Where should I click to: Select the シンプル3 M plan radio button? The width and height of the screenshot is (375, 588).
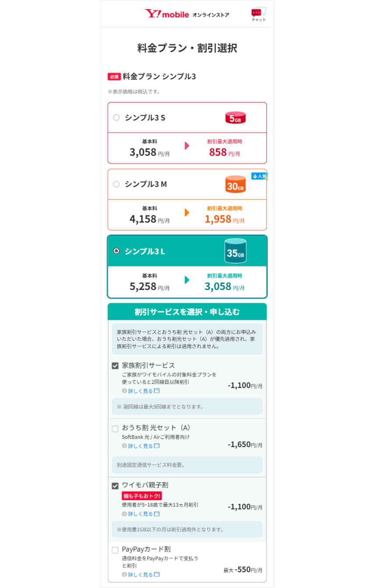tap(116, 184)
